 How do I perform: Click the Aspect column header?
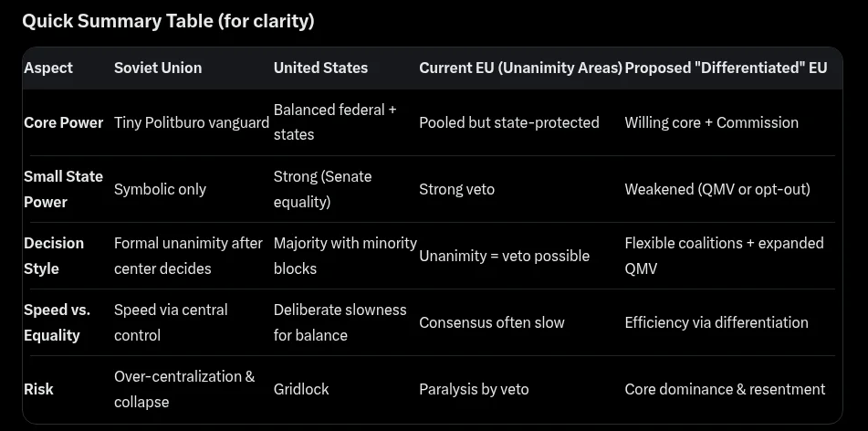[48, 68]
